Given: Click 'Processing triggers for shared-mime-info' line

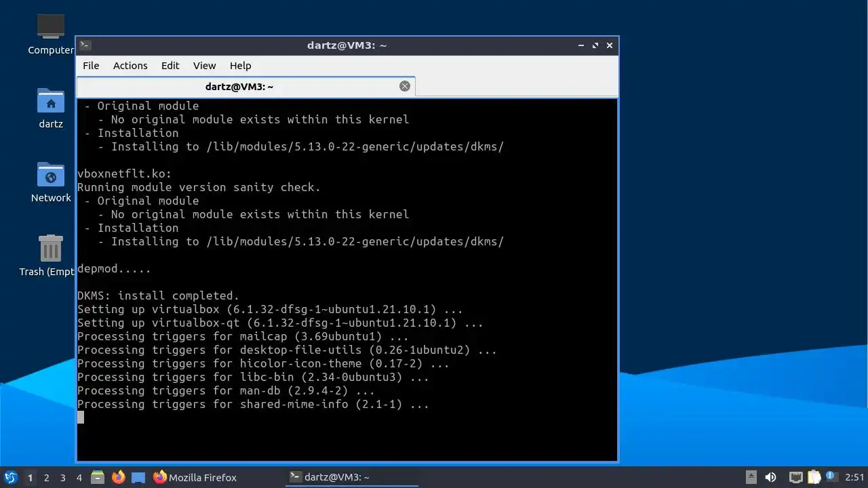Looking at the screenshot, I should (253, 404).
